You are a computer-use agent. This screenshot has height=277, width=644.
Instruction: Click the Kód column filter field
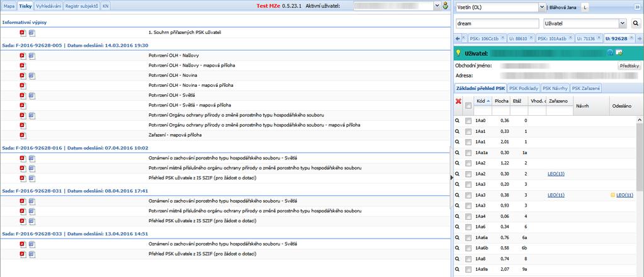pyautogui.click(x=483, y=111)
